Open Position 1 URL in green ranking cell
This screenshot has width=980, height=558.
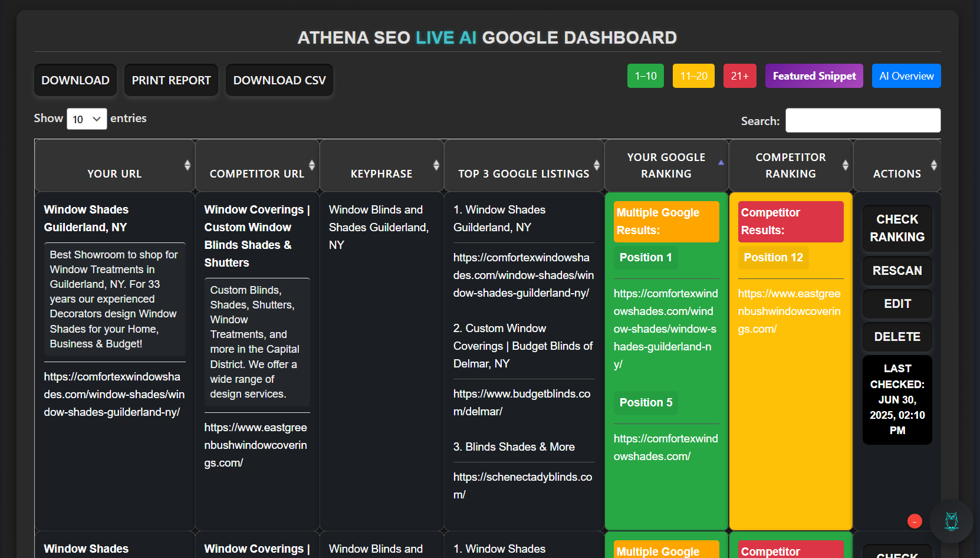[666, 329]
